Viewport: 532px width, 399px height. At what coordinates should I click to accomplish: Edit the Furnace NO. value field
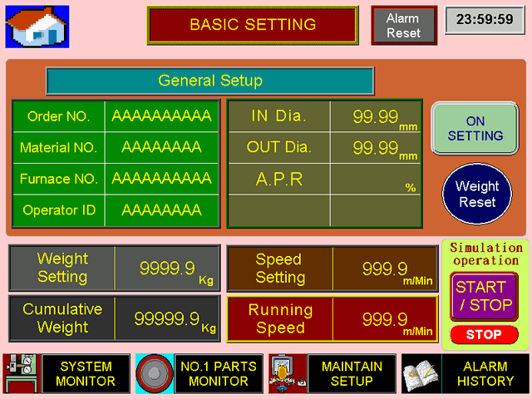click(x=161, y=179)
